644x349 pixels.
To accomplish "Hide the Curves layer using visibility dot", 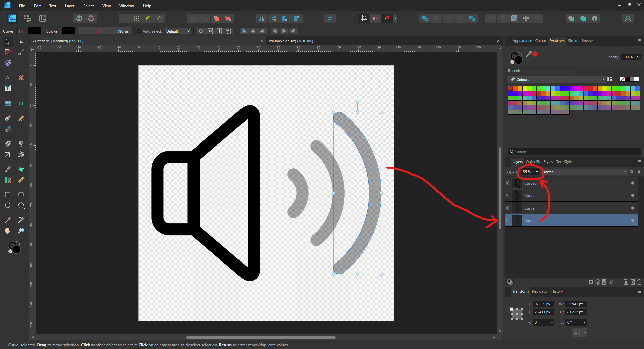I will pos(633,183).
